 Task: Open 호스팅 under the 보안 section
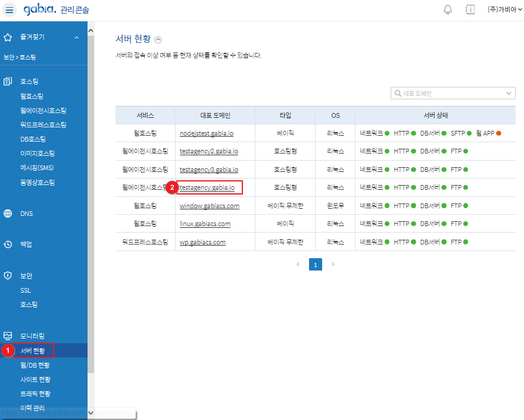(29, 305)
